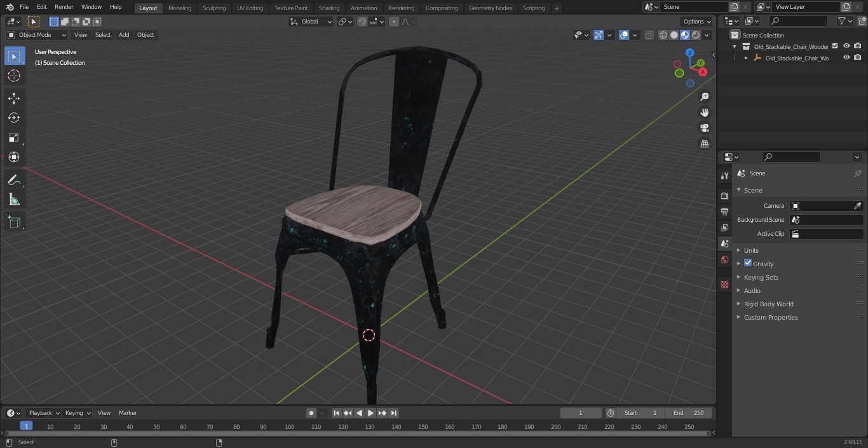Open the viewport shading options dropdown arrow
Screen dimensions: 868x448
coord(707,35)
